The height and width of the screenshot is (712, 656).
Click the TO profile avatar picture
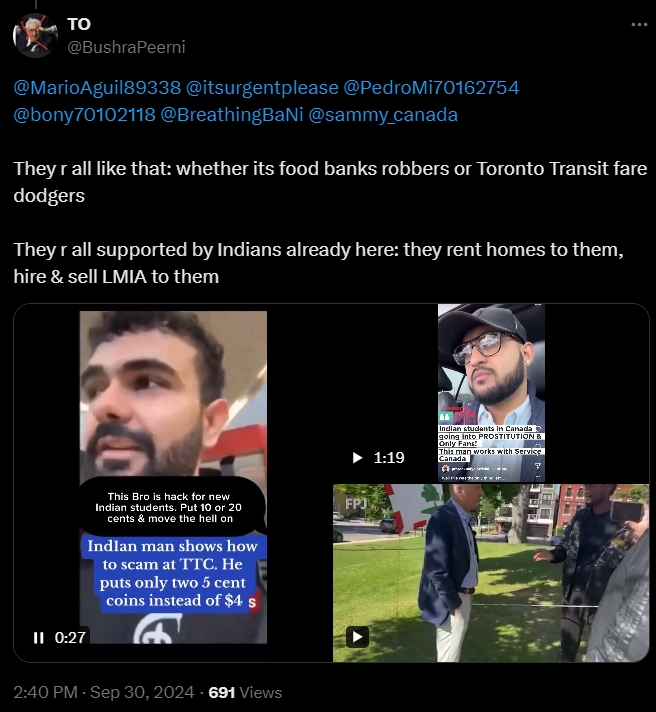pos(35,35)
